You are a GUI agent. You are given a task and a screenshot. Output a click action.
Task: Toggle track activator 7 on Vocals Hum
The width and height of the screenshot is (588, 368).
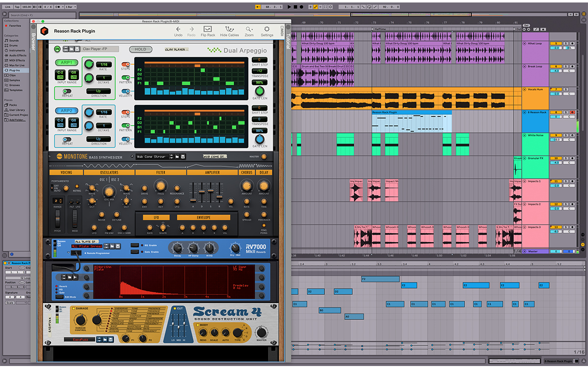[x=556, y=89]
